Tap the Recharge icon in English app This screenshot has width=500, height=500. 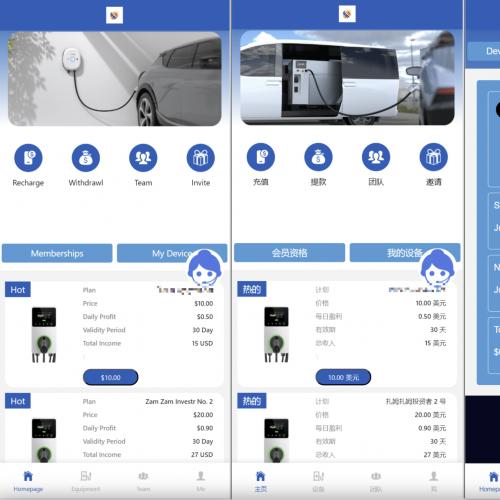[28, 158]
